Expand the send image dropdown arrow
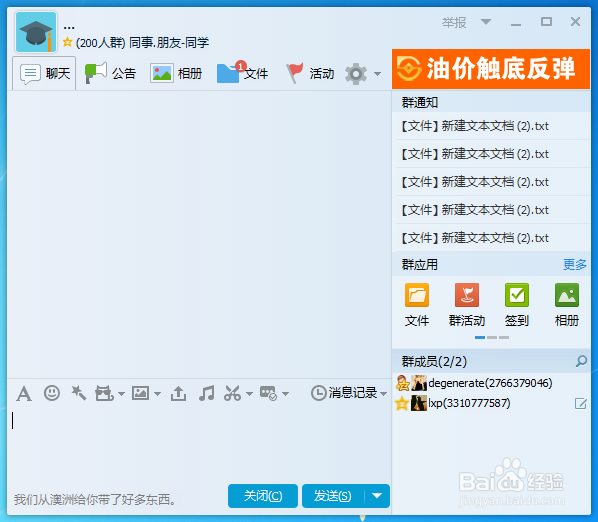Screen dimensions: 598x522 (157, 394)
